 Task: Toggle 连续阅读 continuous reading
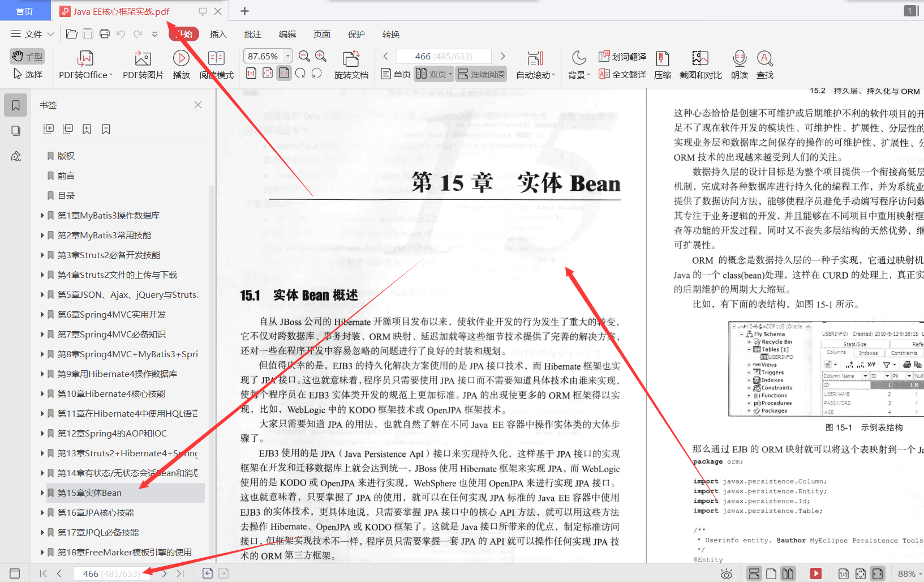click(481, 74)
